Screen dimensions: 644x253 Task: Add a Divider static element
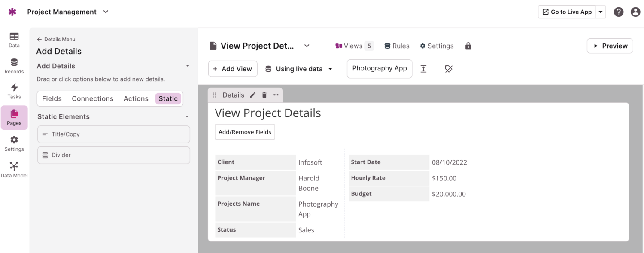click(113, 155)
